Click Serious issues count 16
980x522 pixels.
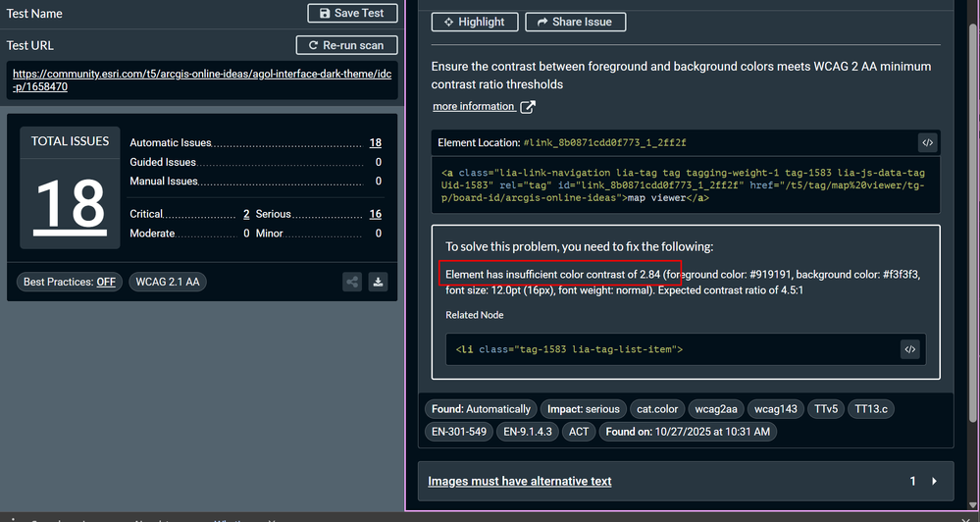pos(375,214)
